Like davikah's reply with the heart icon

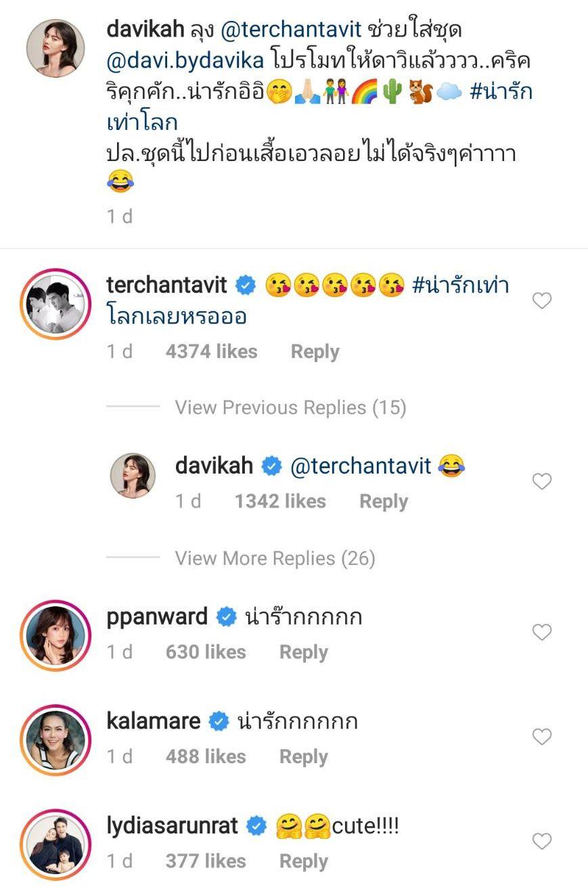541,482
